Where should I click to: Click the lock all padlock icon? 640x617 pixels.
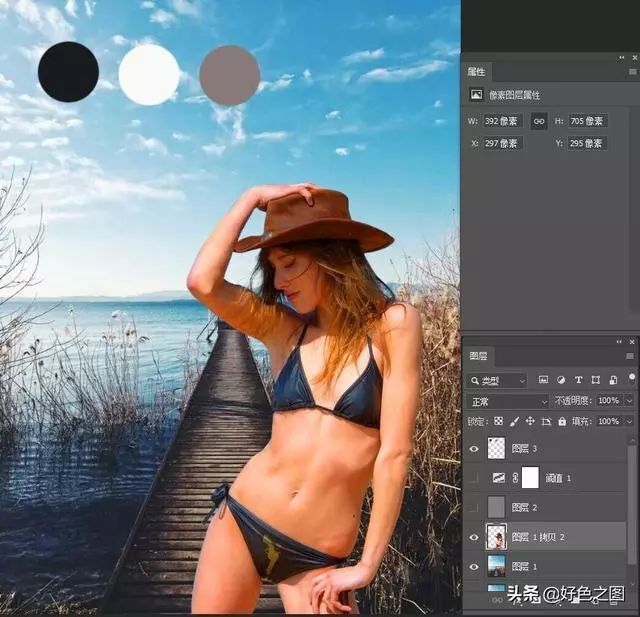click(x=561, y=422)
